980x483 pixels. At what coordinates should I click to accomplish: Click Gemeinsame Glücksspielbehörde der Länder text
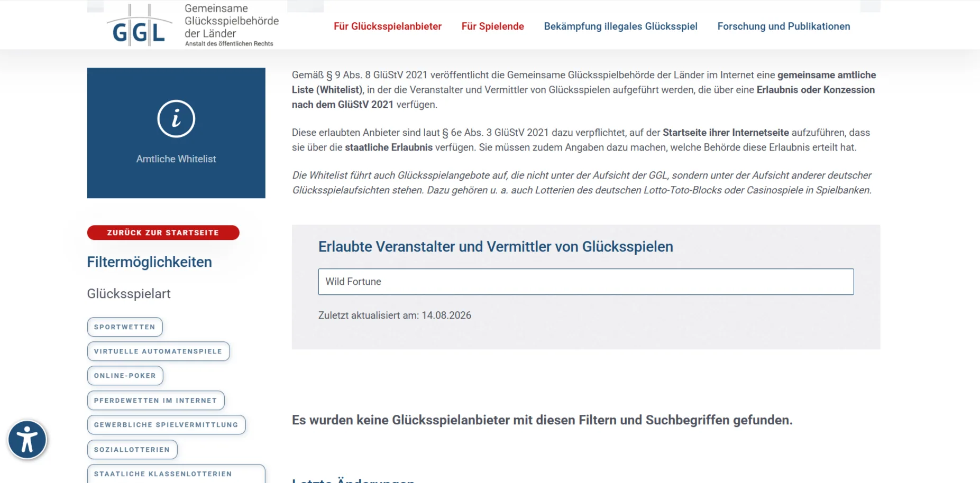coord(232,21)
